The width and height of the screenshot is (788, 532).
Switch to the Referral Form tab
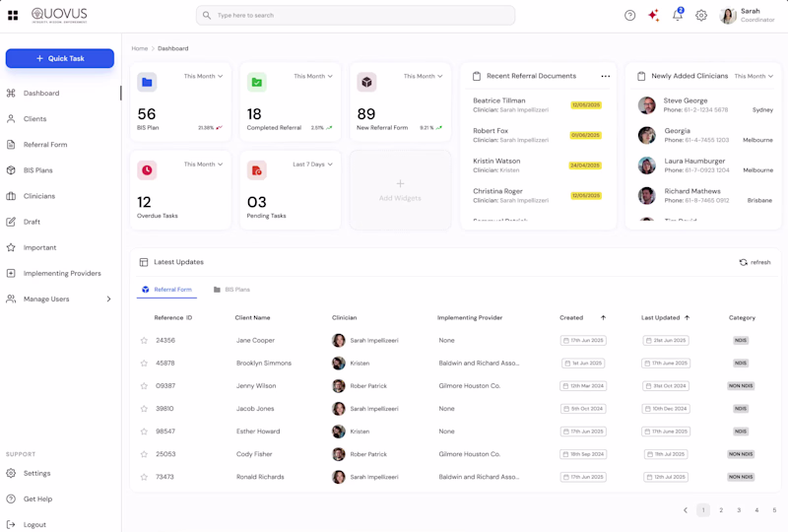166,290
